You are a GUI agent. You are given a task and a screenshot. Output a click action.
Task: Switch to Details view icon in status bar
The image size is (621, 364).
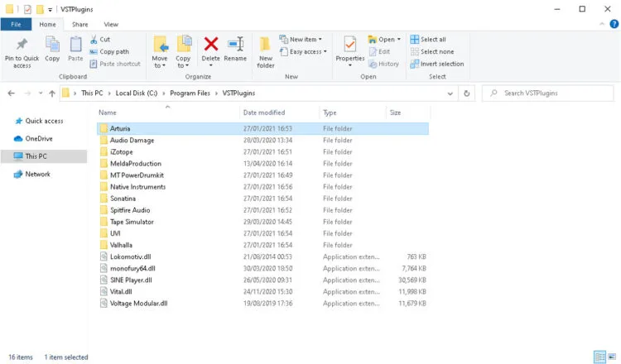coord(599,357)
